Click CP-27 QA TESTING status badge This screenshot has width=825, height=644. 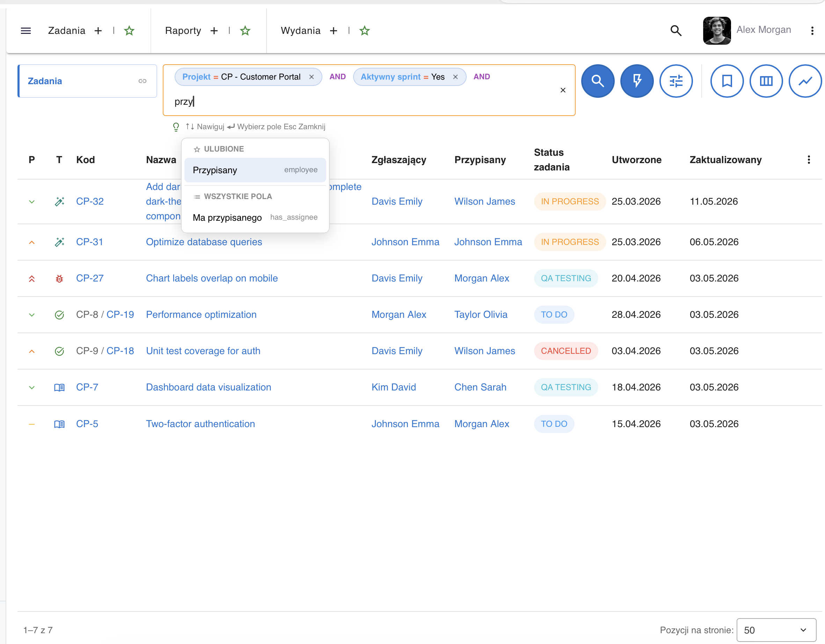coord(565,278)
